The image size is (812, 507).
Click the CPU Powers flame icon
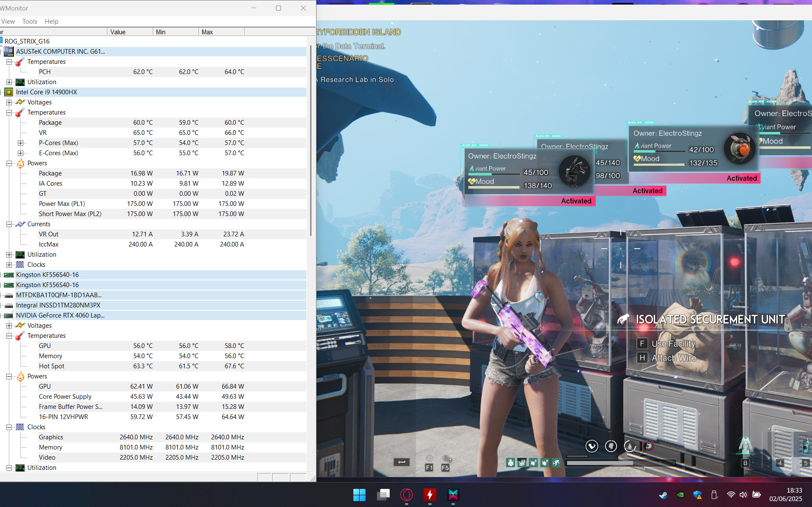pyautogui.click(x=20, y=163)
